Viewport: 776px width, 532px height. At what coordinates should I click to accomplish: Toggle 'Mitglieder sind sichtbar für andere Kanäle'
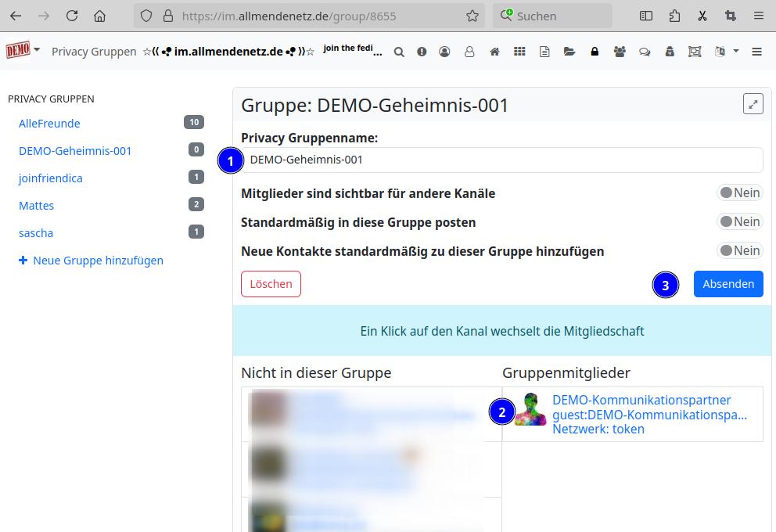tap(739, 193)
